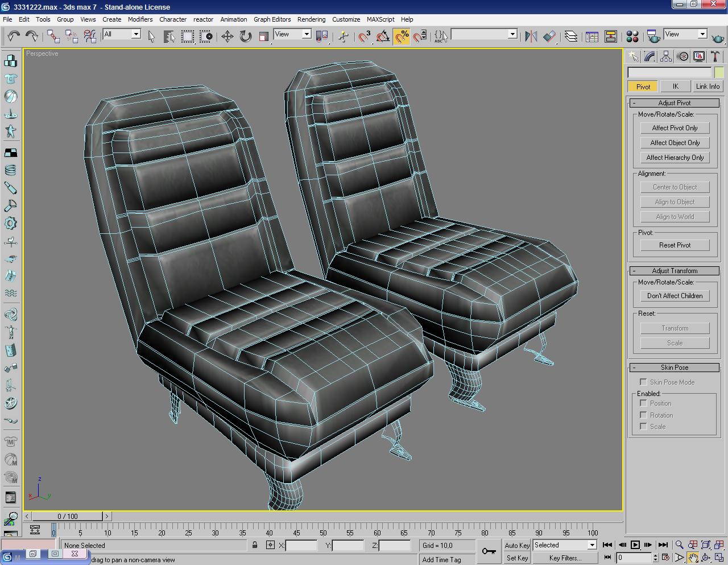Click the Reset Pivot button
Viewport: 728px width, 565px height.
tap(674, 245)
